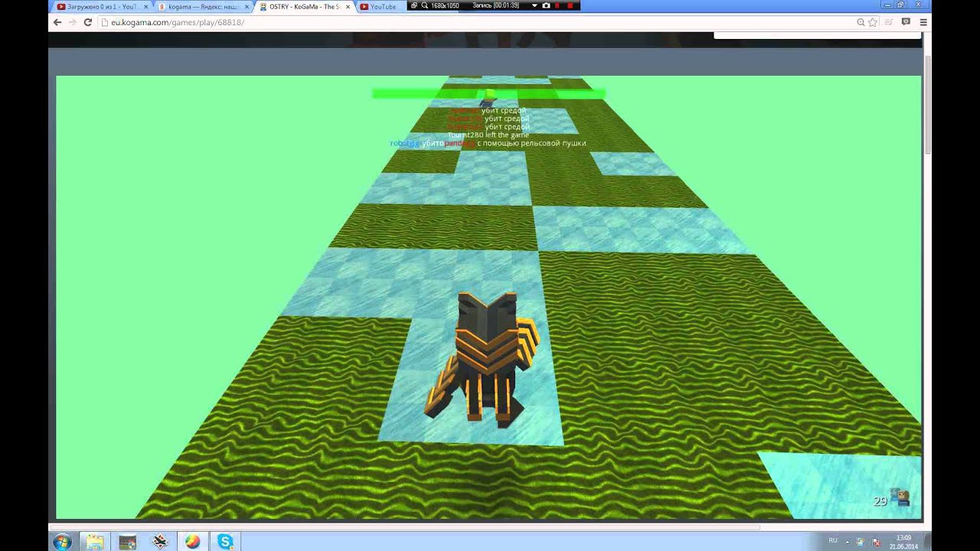Click the 'Tourist280 left the game' message
The image size is (980, 551).
[488, 135]
